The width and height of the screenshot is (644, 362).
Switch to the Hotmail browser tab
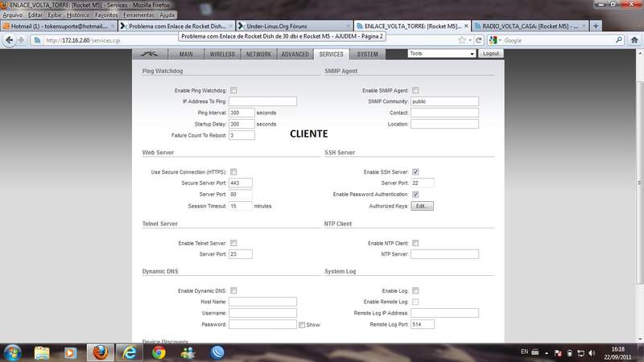59,26
